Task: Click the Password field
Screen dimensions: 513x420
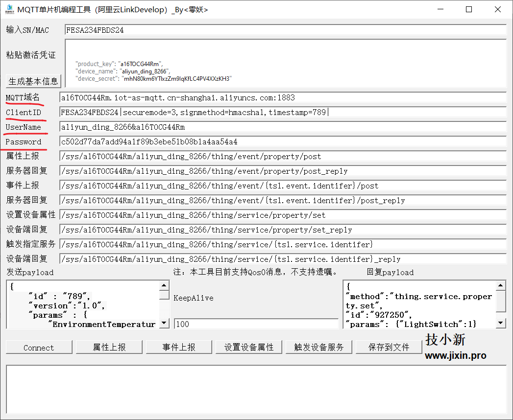Action: point(283,142)
